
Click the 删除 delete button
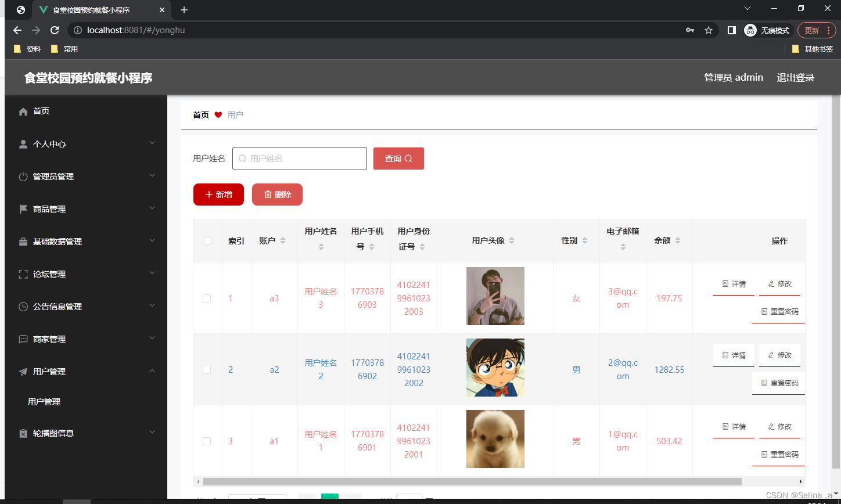277,195
